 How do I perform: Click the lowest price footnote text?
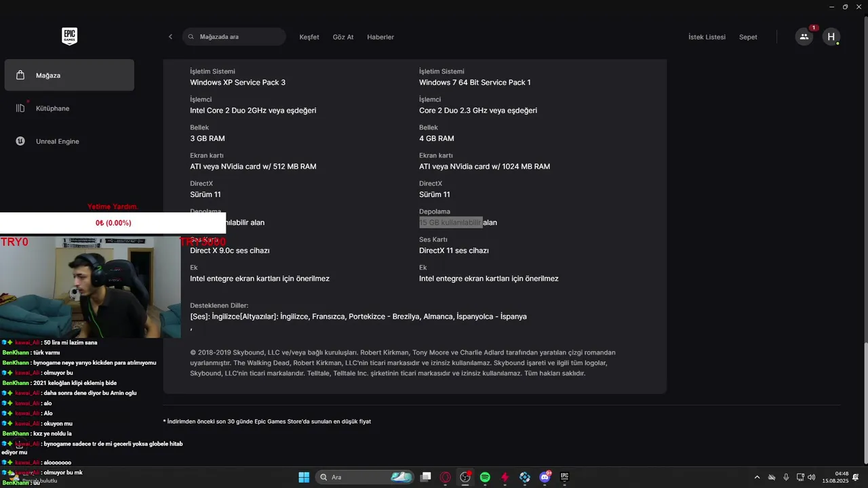pos(267,422)
